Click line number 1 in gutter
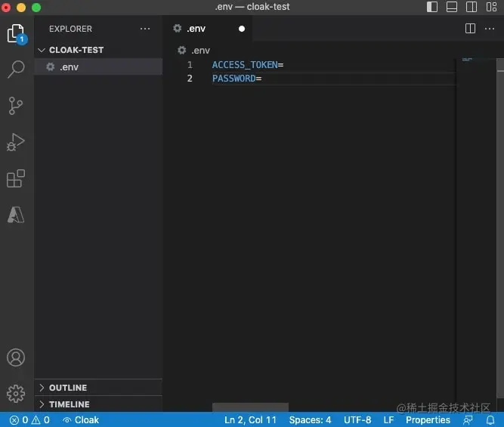Screen dimensions: 504x427 [x=190, y=65]
